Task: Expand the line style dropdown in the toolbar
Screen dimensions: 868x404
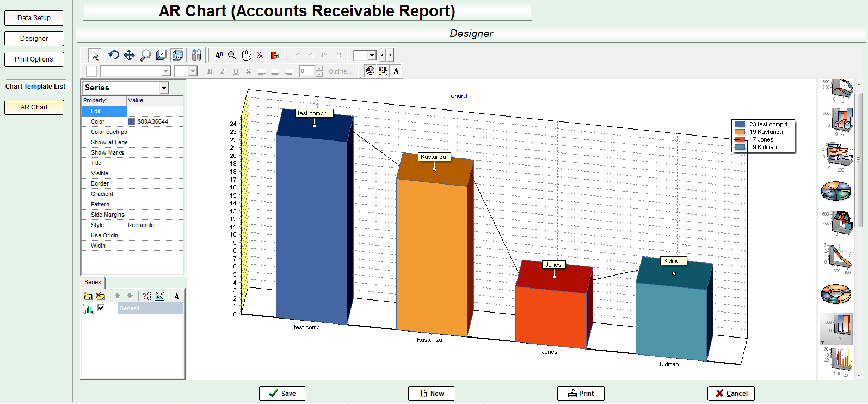Action: [372, 56]
